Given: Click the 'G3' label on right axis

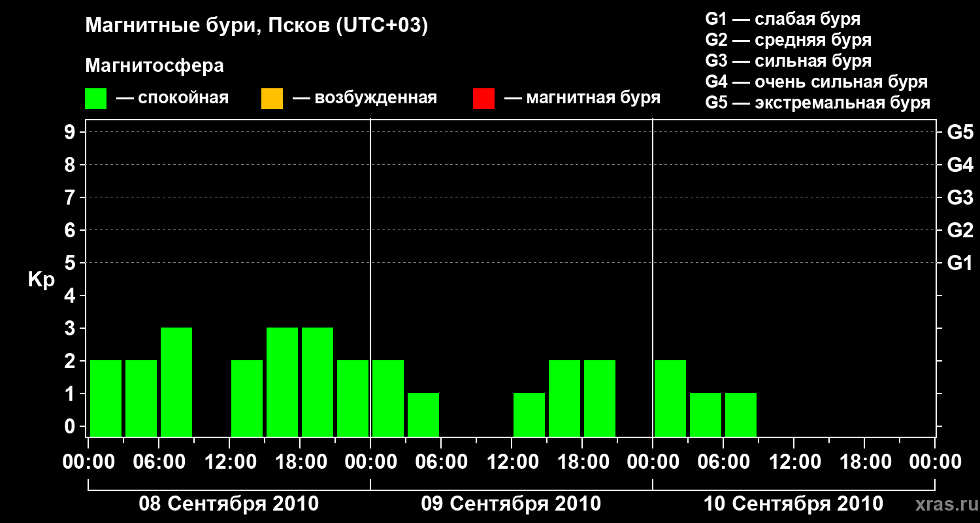Looking at the screenshot, I should (960, 197).
